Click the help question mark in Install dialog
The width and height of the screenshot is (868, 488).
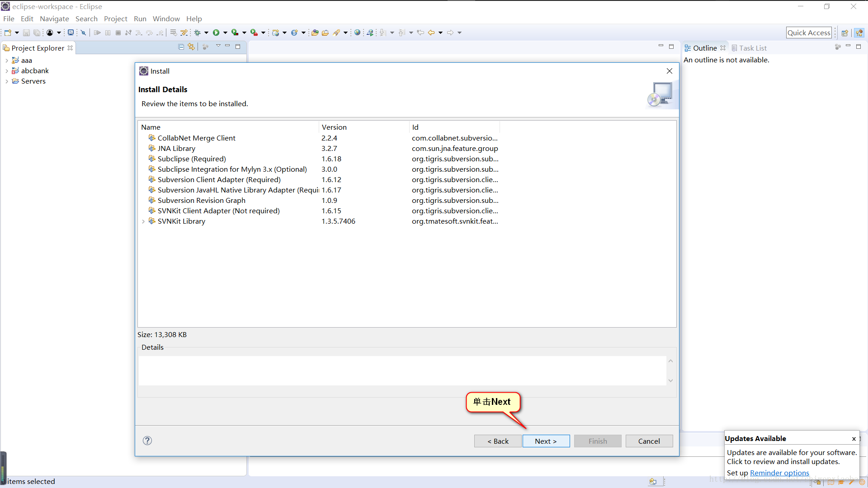[x=147, y=441]
